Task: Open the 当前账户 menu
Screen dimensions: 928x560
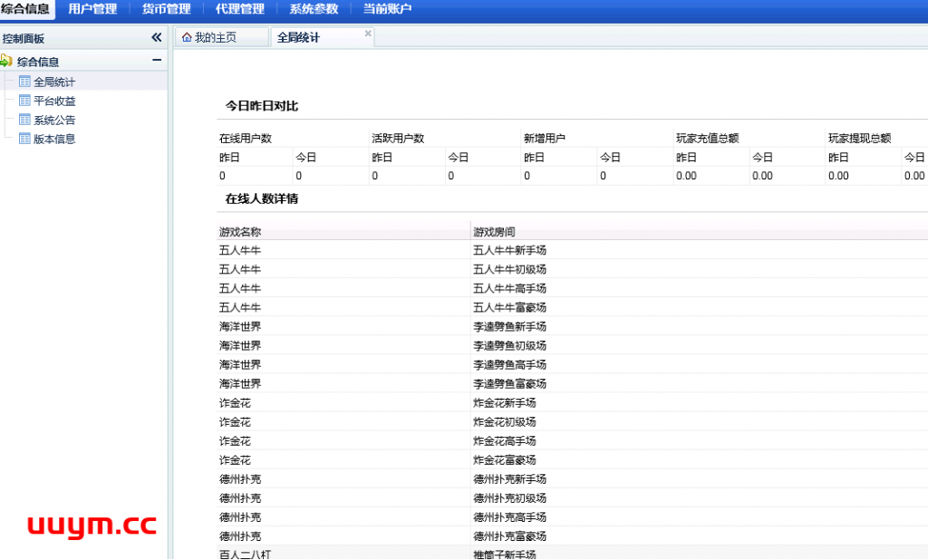Action: pyautogui.click(x=387, y=9)
